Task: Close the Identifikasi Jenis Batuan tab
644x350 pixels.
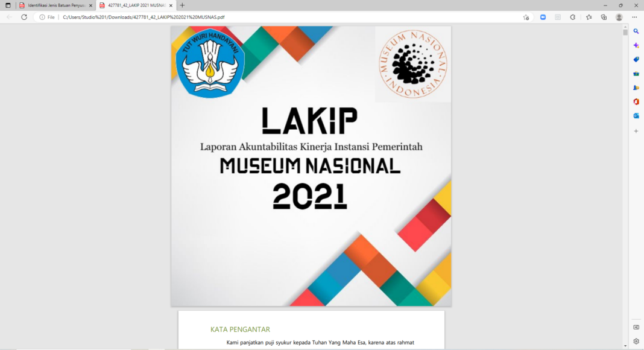Action: coord(91,5)
